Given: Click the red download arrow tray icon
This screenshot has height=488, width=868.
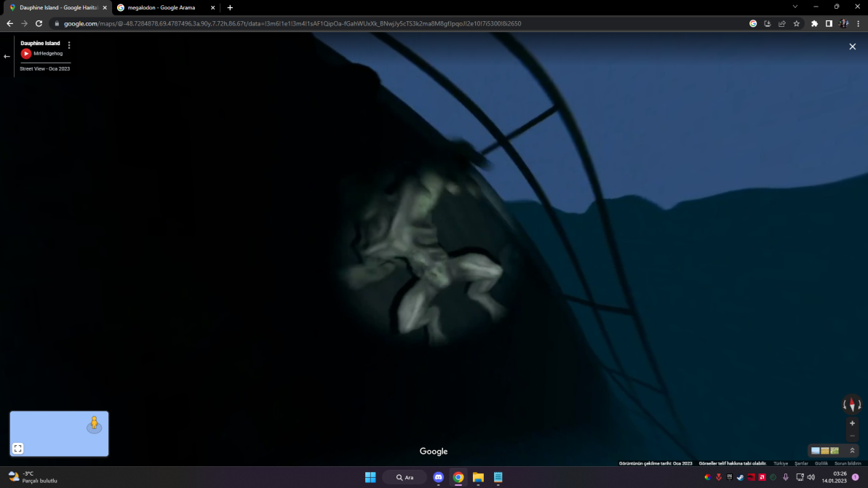Looking at the screenshot, I should pos(719,477).
